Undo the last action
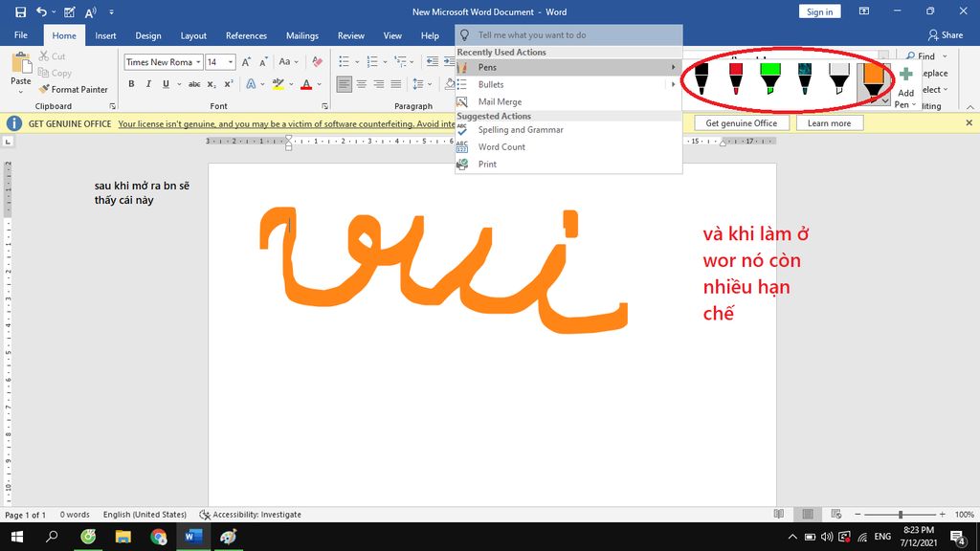Screen dimensions: 980x551 coord(41,11)
